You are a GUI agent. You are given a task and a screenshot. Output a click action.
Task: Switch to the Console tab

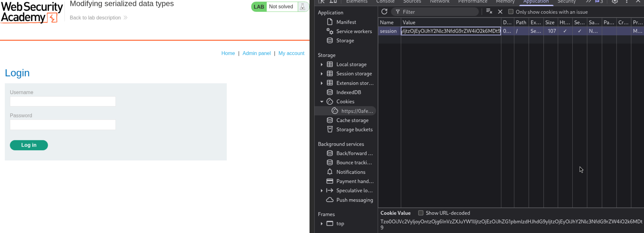pyautogui.click(x=385, y=2)
